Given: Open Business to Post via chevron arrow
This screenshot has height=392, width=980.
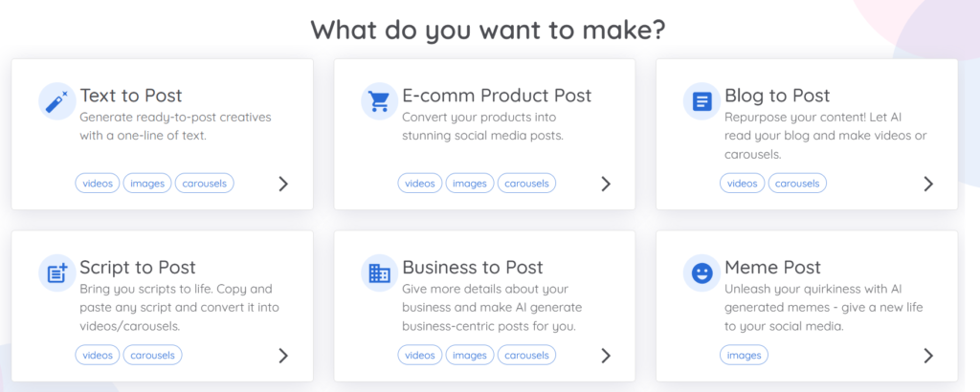Looking at the screenshot, I should [x=606, y=356].
